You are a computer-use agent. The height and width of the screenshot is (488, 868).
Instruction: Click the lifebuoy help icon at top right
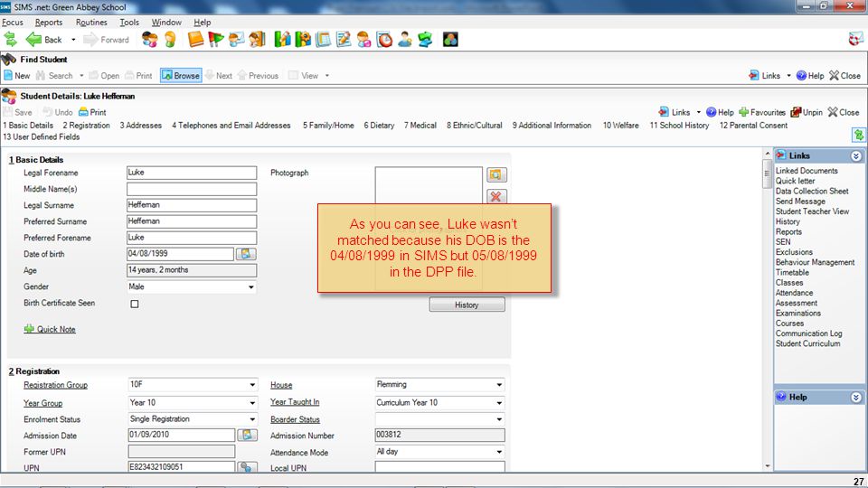pyautogui.click(x=856, y=39)
